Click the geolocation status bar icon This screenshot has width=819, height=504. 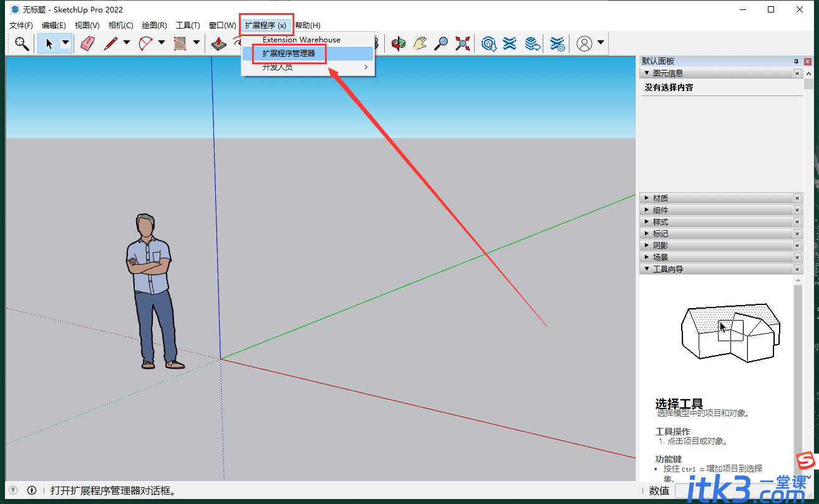click(13, 490)
